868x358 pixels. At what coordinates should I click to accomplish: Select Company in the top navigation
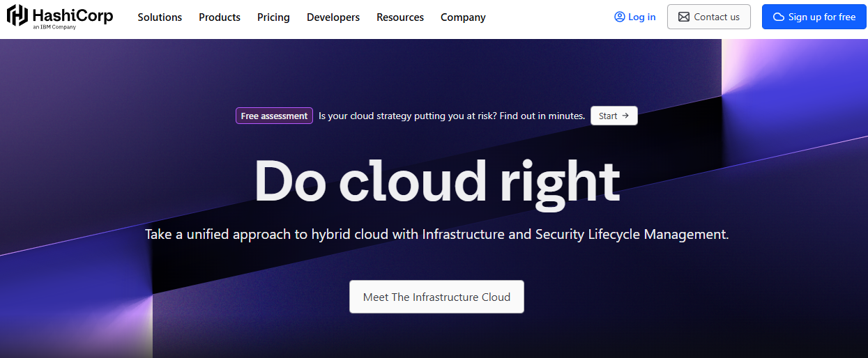pos(463,17)
